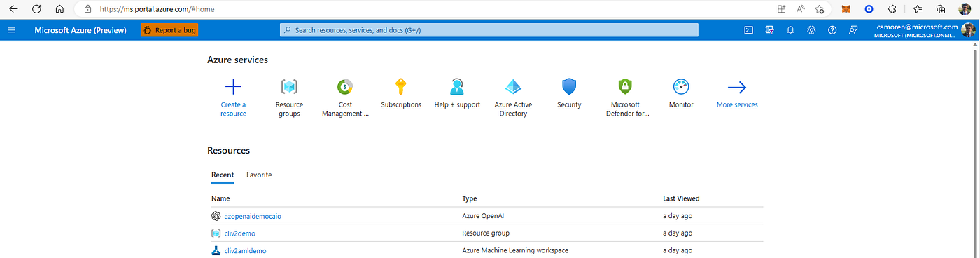Screen dimensions: 980x258
Task: Click the Report a bug button
Action: [x=169, y=30]
